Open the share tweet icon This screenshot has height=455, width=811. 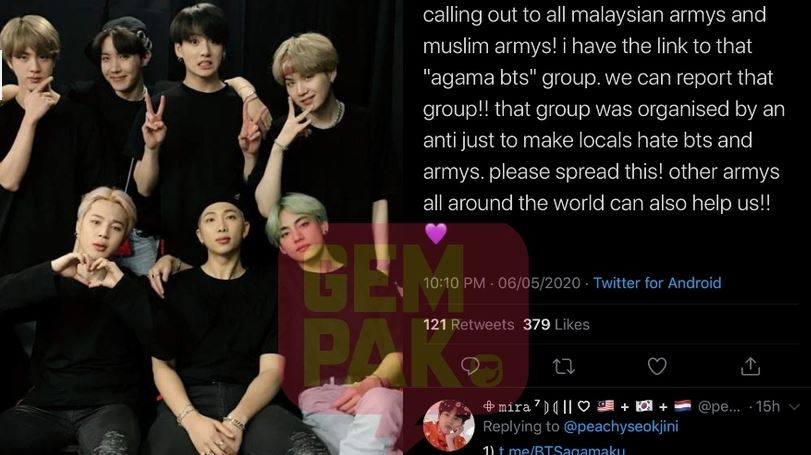pyautogui.click(x=750, y=366)
